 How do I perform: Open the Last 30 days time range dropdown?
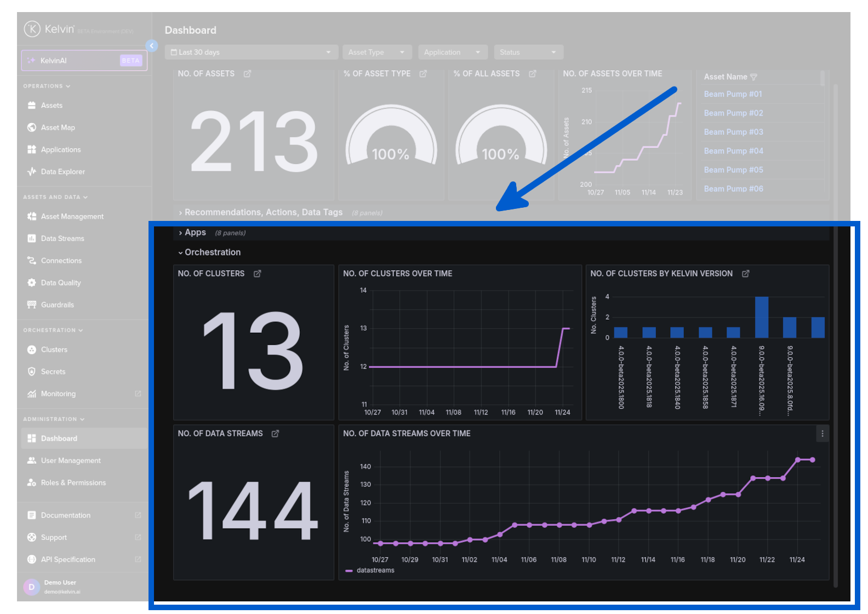pos(251,53)
